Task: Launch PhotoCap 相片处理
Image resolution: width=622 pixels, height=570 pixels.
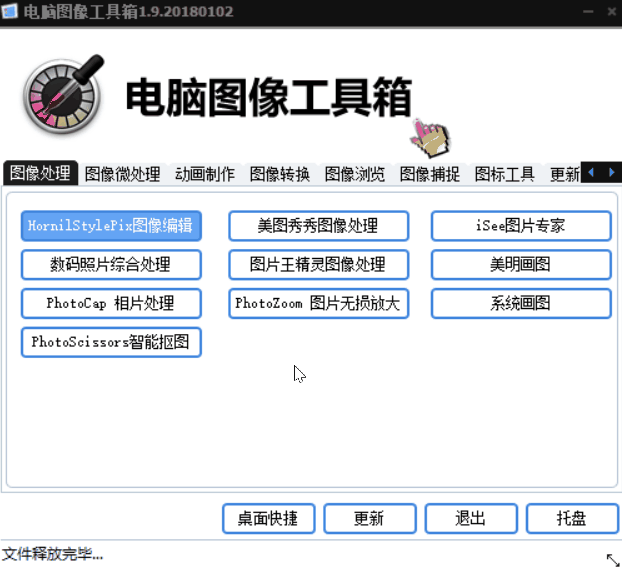Action: (x=111, y=303)
